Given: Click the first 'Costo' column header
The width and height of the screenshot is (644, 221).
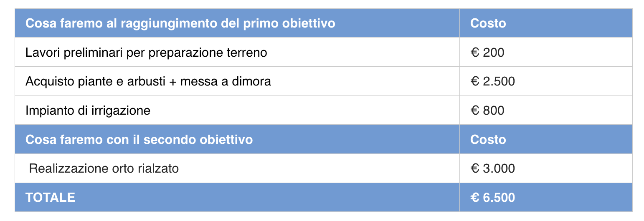Looking at the screenshot, I should (488, 23).
